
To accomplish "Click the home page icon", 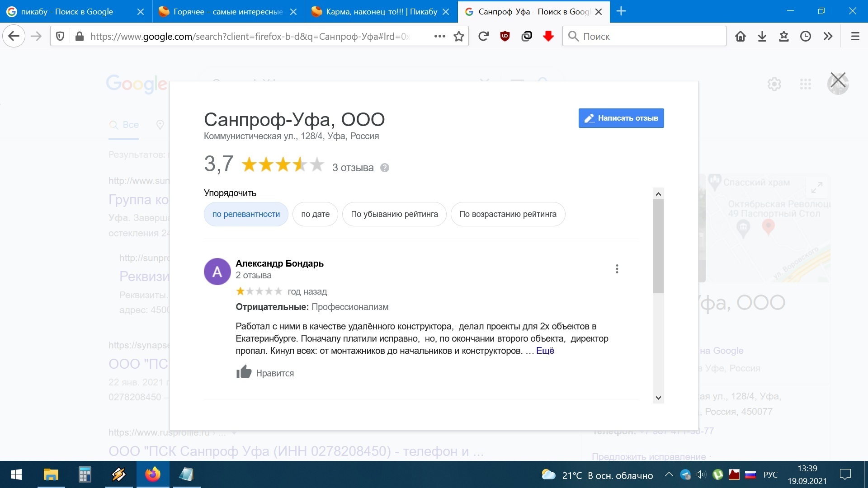I will pos(741,36).
